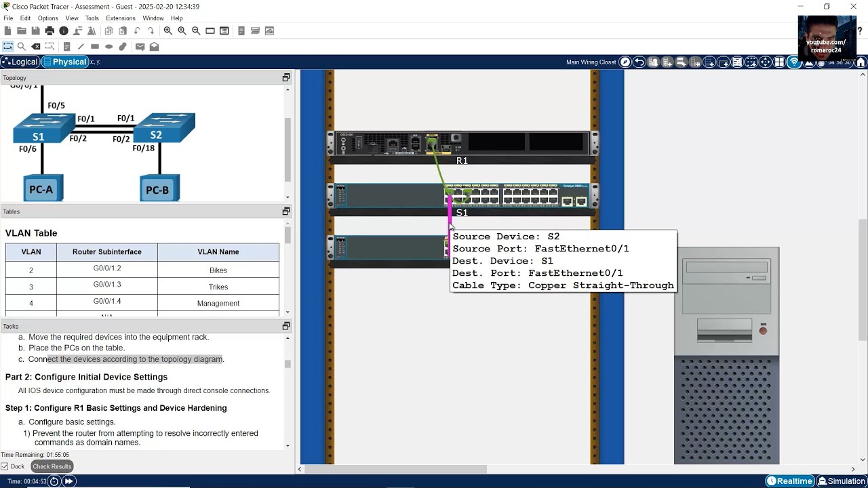This screenshot has width=868, height=488.
Task: Undock the Topology panel
Action: click(286, 78)
